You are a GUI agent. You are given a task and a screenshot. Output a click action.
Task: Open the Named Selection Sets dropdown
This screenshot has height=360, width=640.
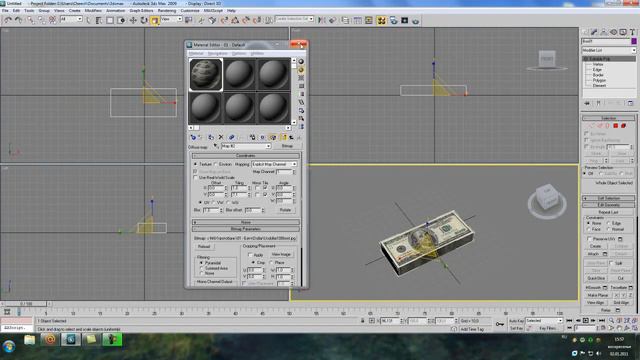(x=294, y=19)
